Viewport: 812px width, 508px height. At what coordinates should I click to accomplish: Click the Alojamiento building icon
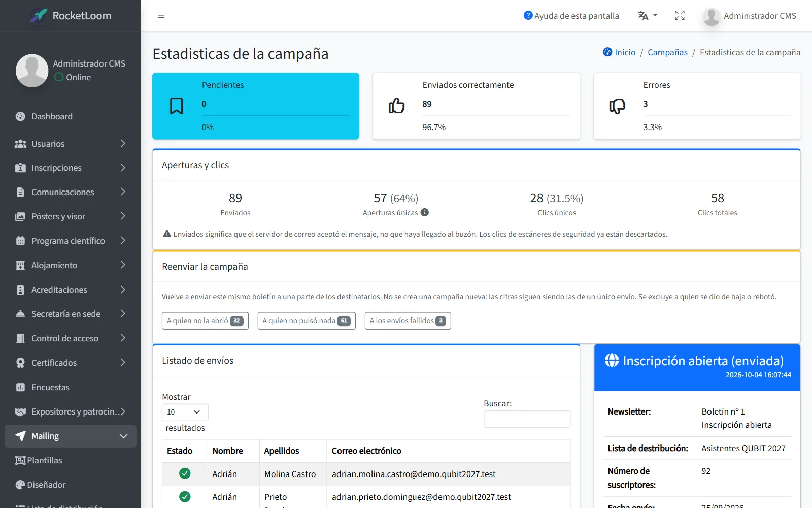20,265
